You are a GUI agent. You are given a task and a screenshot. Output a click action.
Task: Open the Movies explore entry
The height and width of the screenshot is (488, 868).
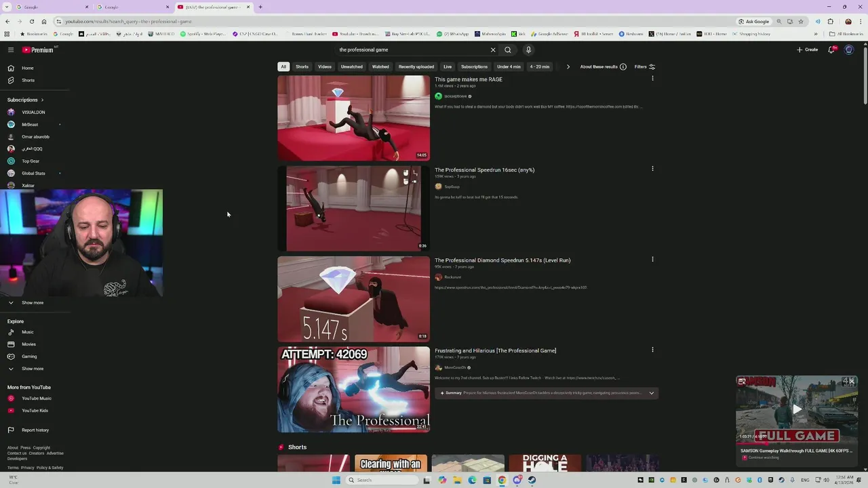(28, 344)
